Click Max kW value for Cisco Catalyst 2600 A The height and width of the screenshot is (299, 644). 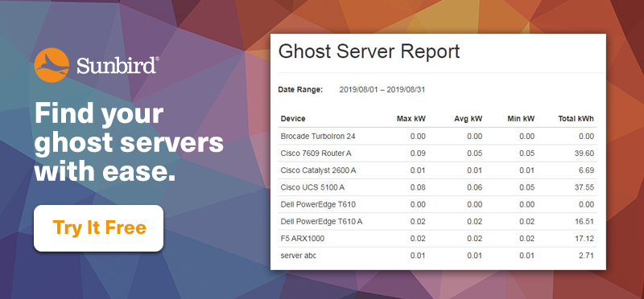pos(418,170)
